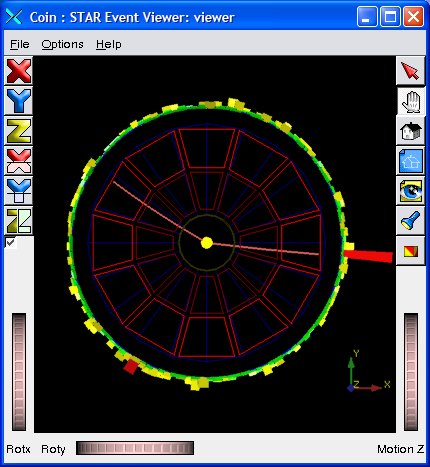Open the Options menu
The width and height of the screenshot is (430, 467).
[x=62, y=44]
